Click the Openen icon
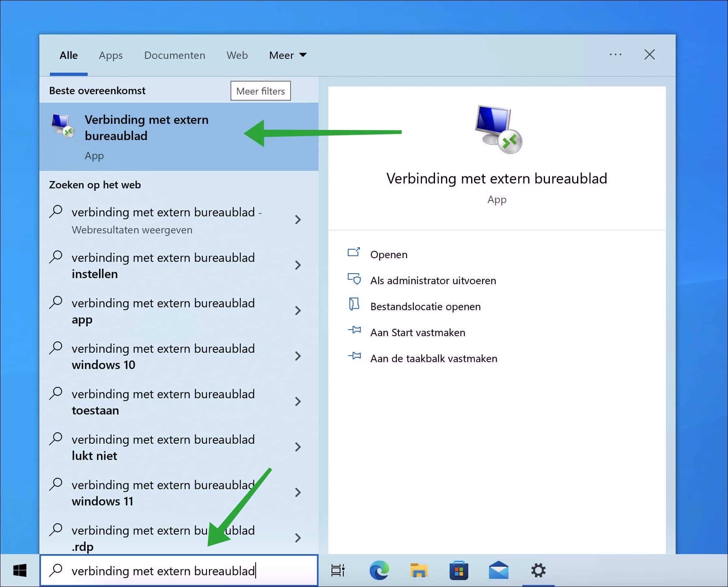Screen dimensions: 728x587 click(x=355, y=252)
